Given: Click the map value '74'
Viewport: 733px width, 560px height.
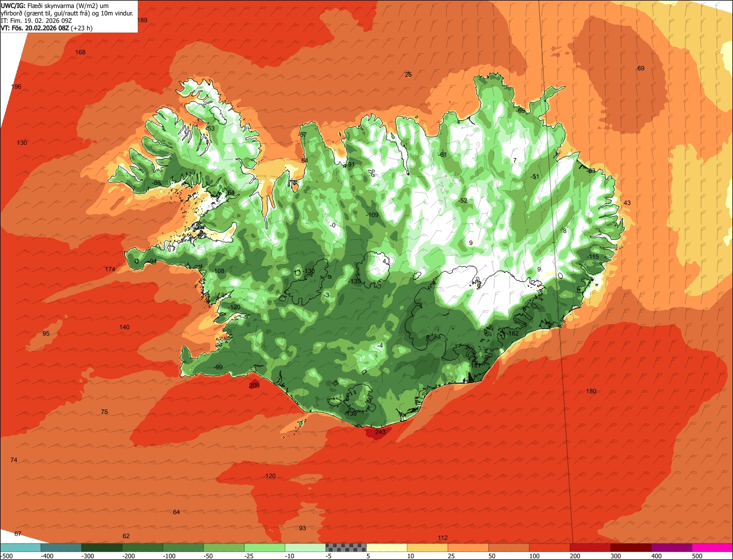Looking at the screenshot, I should click(14, 460).
